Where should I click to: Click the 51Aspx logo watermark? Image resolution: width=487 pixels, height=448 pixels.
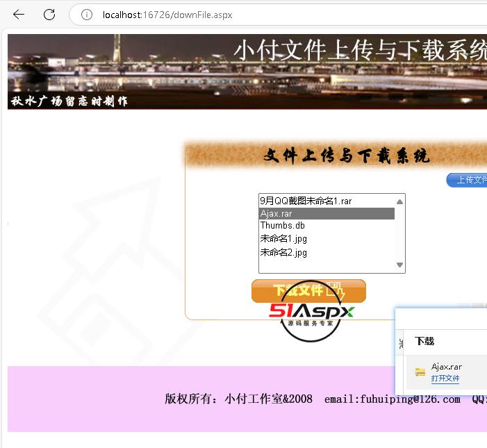311,313
